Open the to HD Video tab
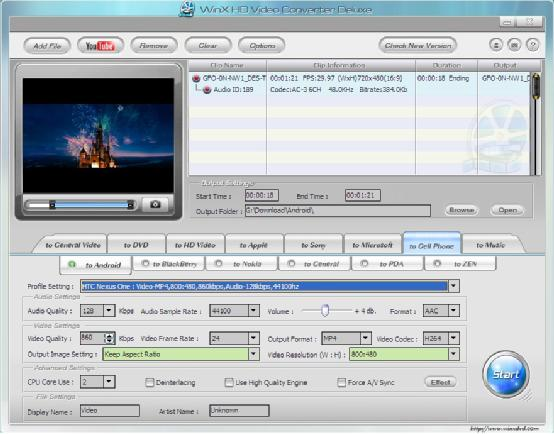Image resolution: width=554 pixels, height=434 pixels. (195, 245)
